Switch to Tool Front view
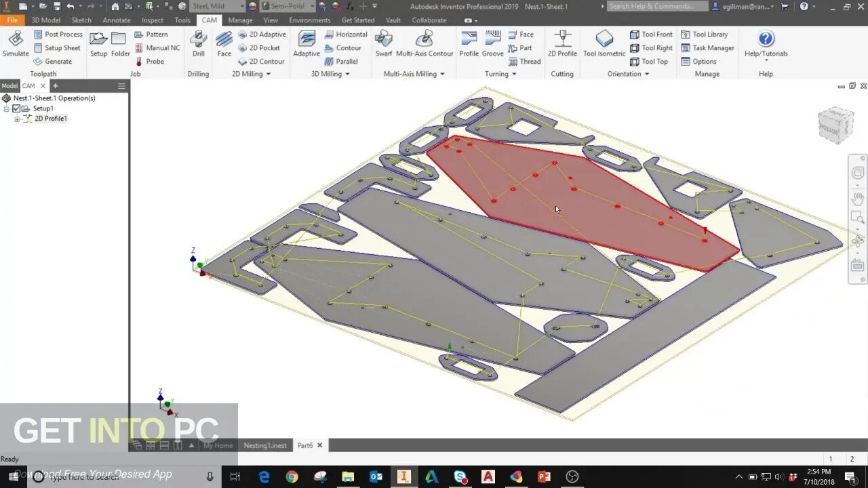 click(651, 35)
